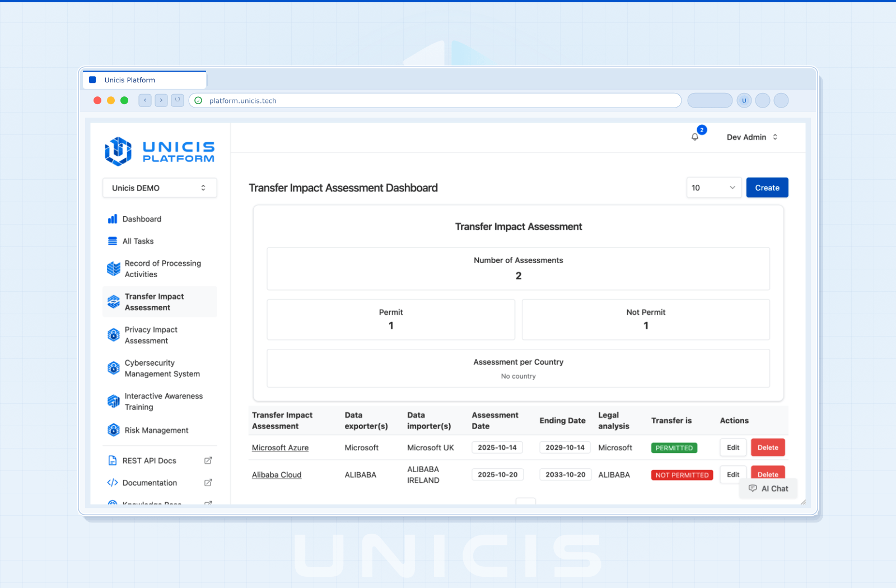The image size is (896, 588).
Task: Click the 2033-10-20 ending date
Action: (x=566, y=474)
